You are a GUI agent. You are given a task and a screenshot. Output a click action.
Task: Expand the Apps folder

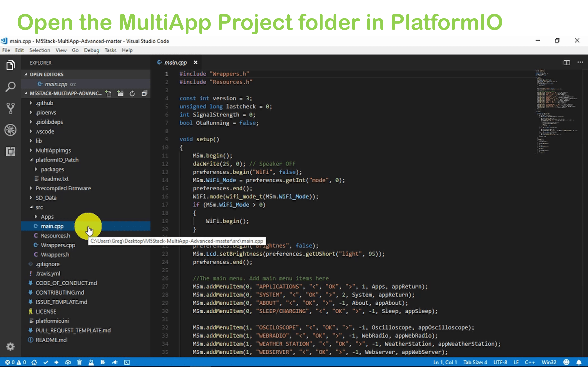coord(47,216)
